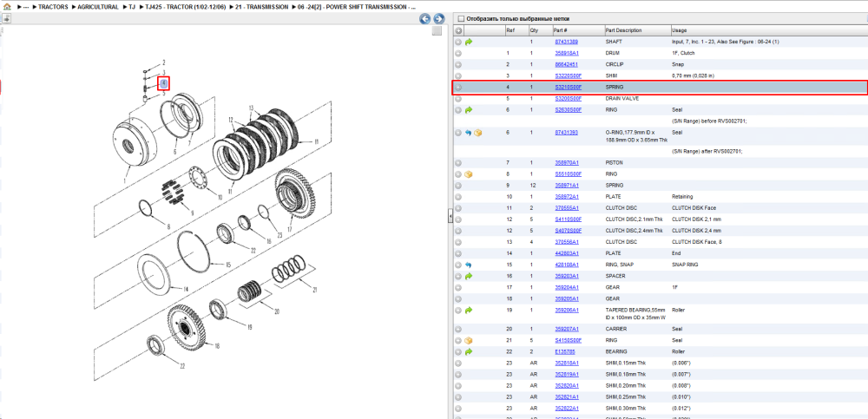868x419 pixels.
Task: Click the plus icon on the DRAIN VALVE row
Action: coord(458,99)
